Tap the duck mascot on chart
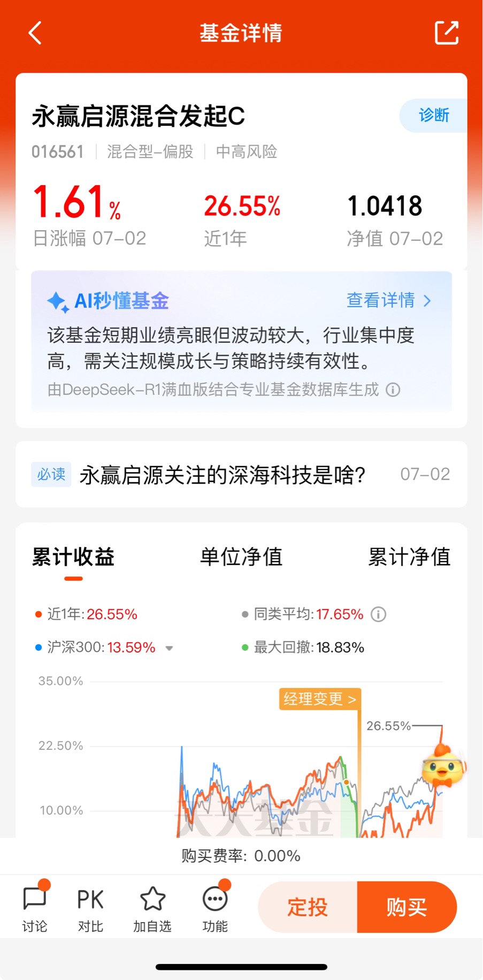The image size is (483, 980). [x=444, y=766]
